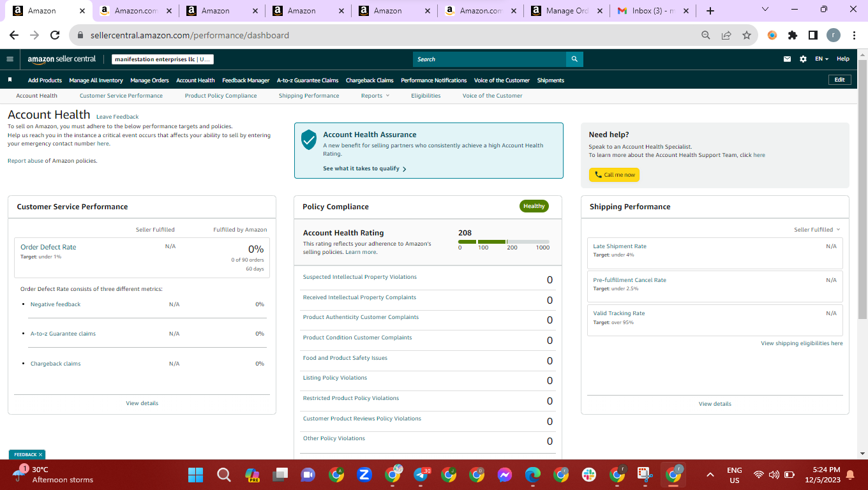Open the blue Z app on taskbar
Viewport: 868px width, 490px height.
(364, 475)
